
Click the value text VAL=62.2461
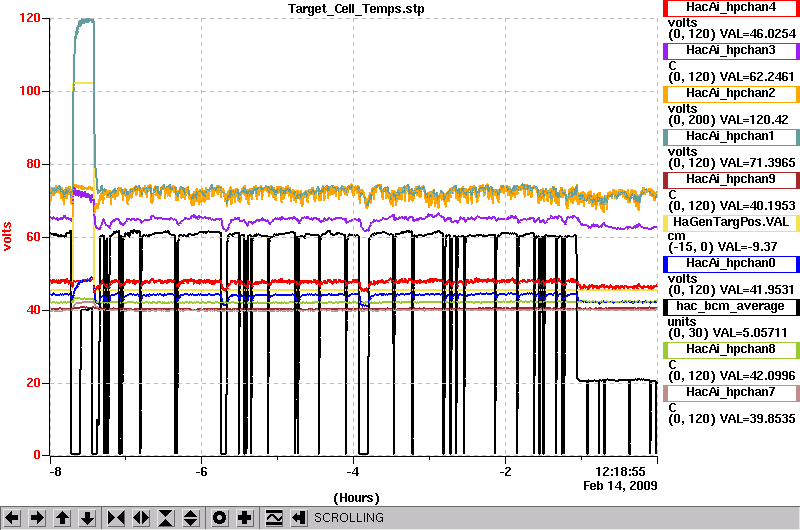coord(757,77)
